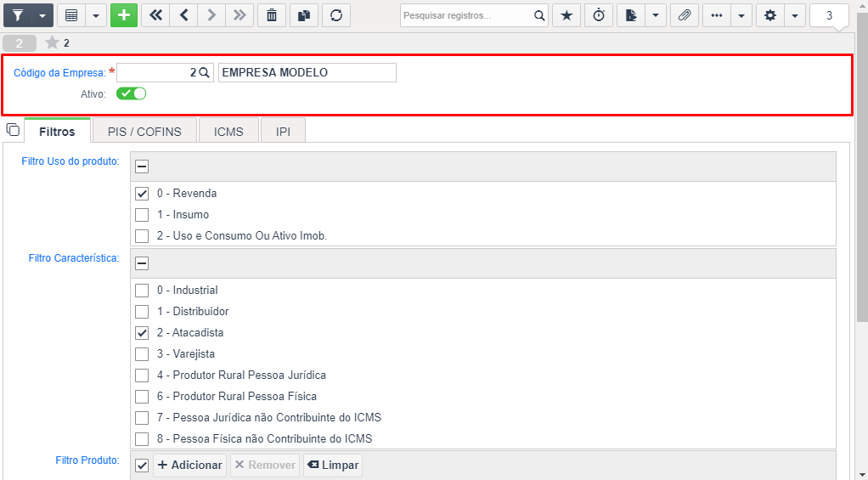The image size is (868, 480).
Task: Delete record with trash icon
Action: click(x=271, y=15)
